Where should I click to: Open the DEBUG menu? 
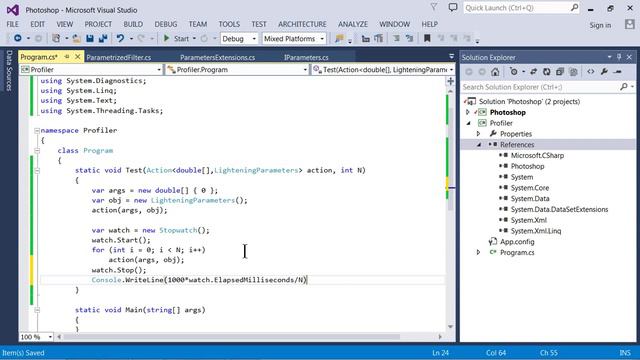click(x=166, y=24)
